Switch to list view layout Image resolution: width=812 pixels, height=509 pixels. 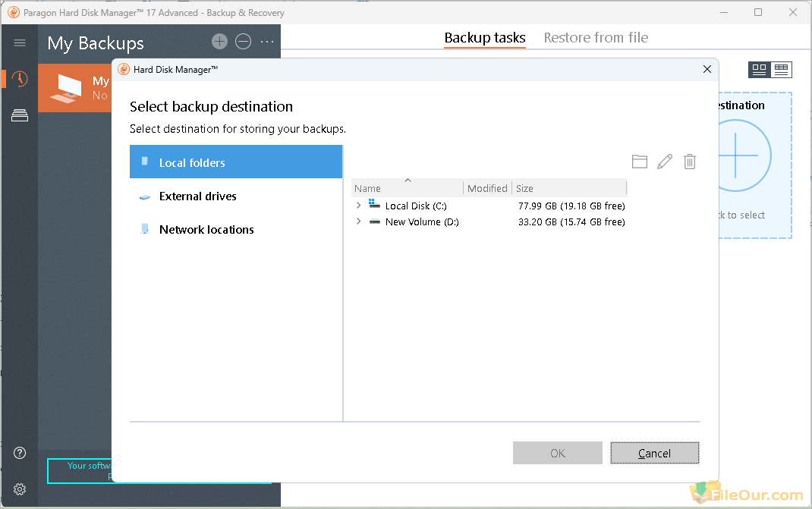[782, 69]
